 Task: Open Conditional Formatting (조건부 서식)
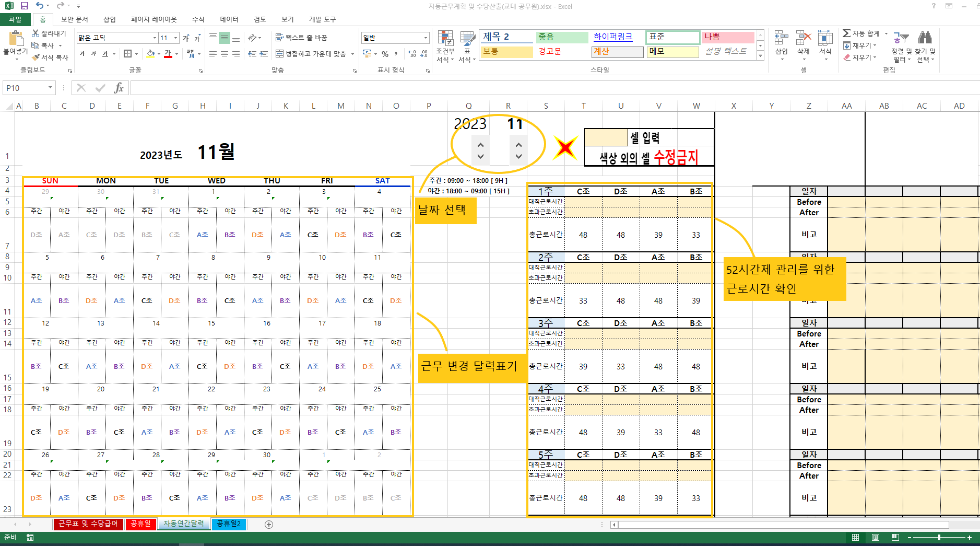coord(445,47)
